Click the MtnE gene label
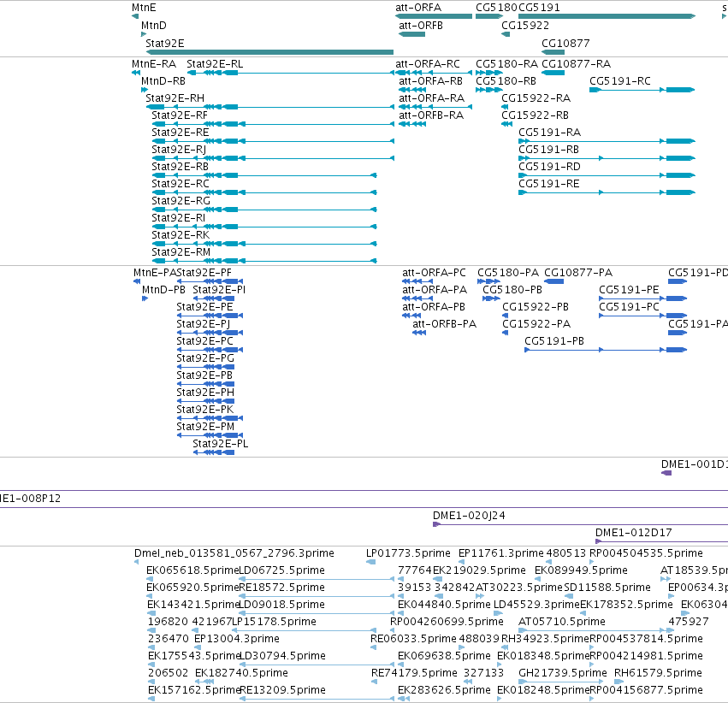728x703 pixels. [144, 8]
